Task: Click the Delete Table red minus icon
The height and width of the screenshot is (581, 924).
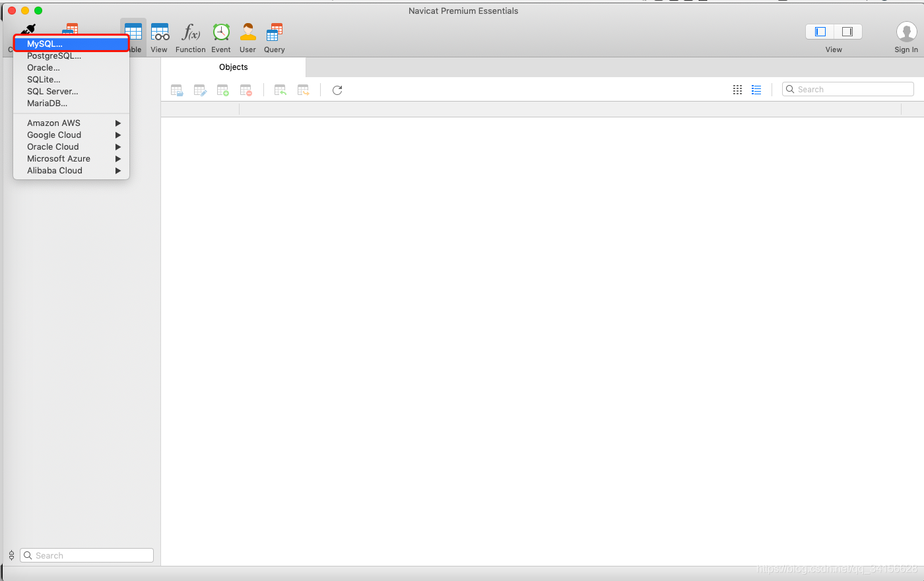Action: [246, 90]
